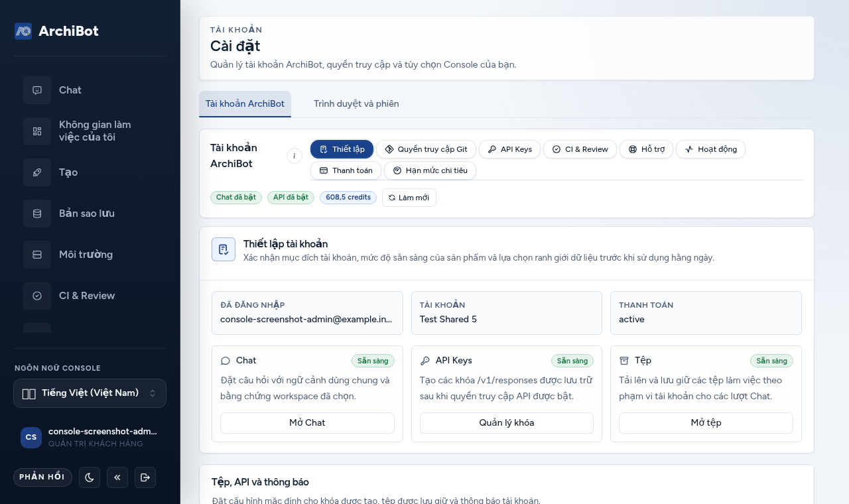Image resolution: width=849 pixels, height=504 pixels.
Task: Select the API Keys pill tab
Action: click(509, 149)
